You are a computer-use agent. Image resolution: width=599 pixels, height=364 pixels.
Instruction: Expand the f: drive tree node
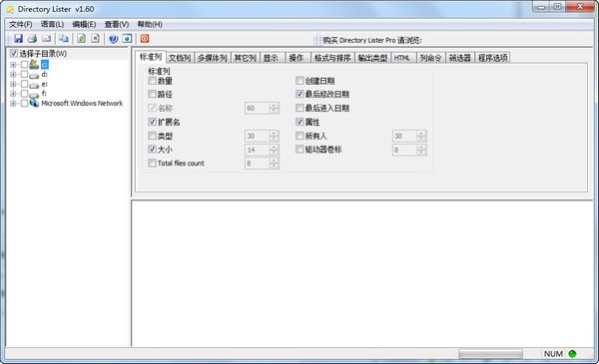click(13, 94)
